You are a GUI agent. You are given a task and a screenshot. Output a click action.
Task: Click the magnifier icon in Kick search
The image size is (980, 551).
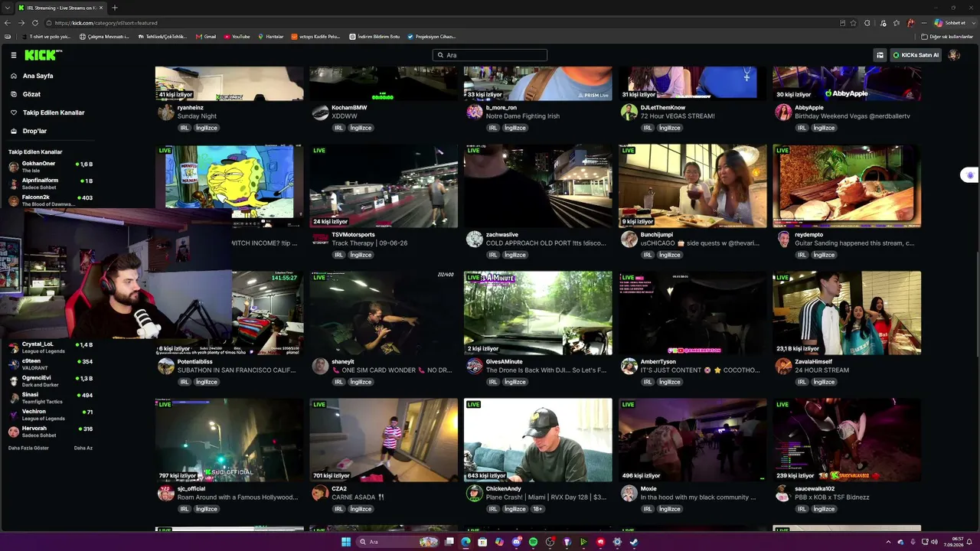(x=440, y=55)
